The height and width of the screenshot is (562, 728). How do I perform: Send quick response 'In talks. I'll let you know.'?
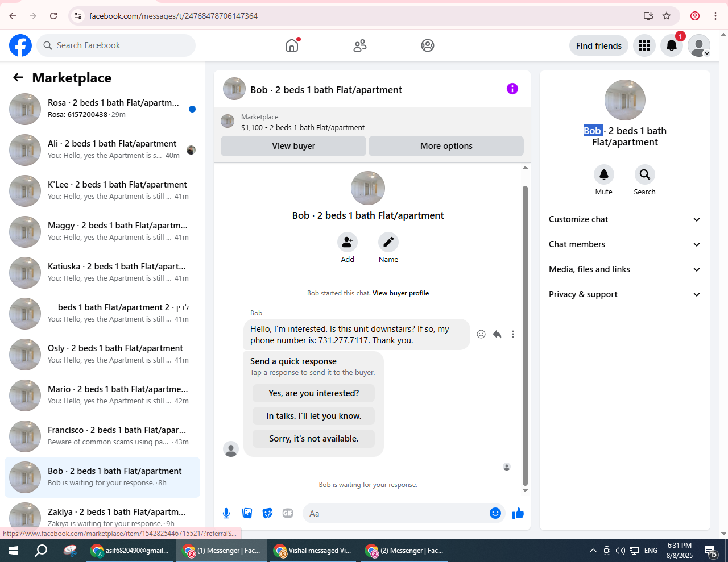314,416
